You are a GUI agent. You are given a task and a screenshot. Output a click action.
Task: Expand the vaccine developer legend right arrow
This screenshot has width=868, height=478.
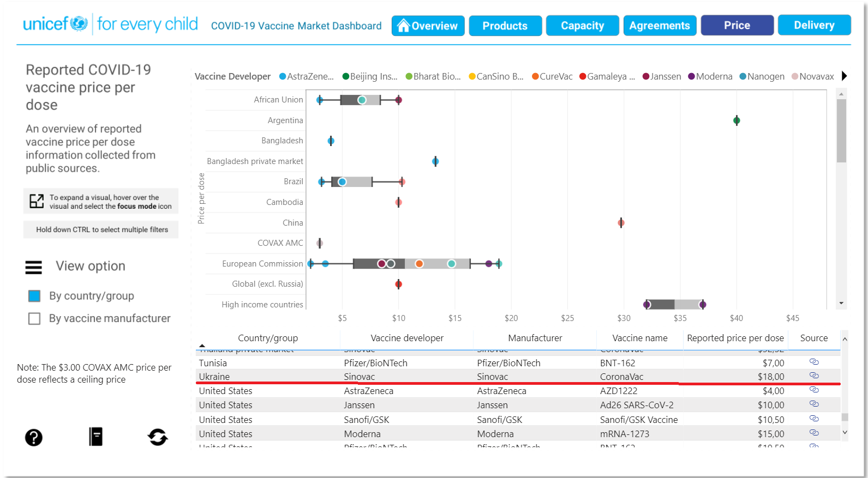tap(844, 76)
